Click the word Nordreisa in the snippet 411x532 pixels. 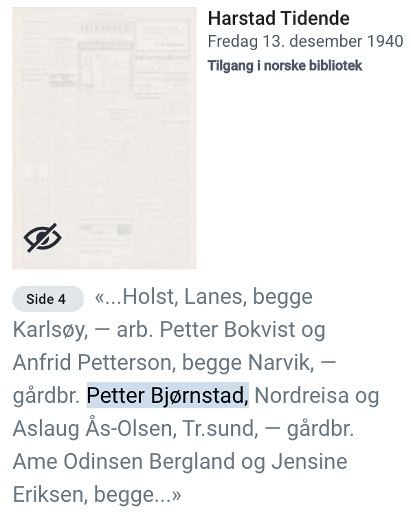[302, 396]
